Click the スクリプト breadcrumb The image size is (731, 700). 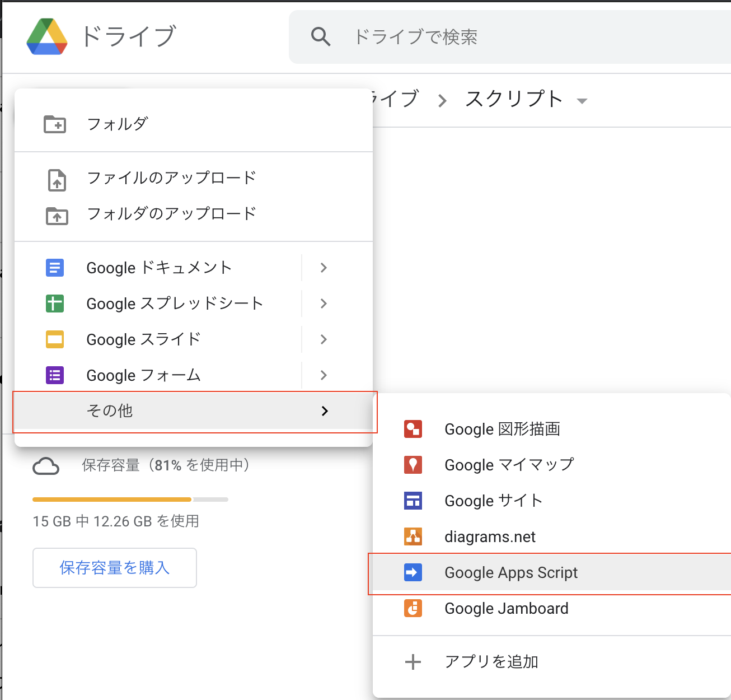(x=514, y=99)
